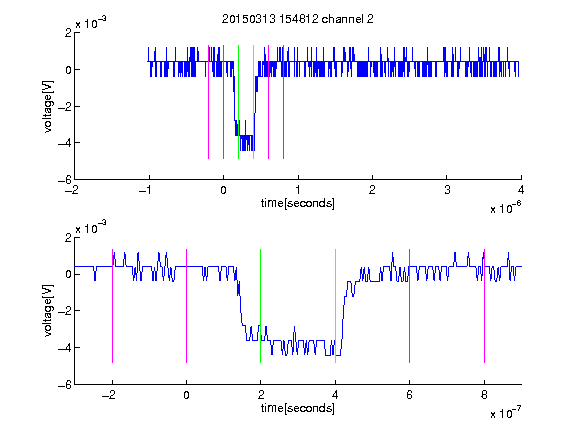The width and height of the screenshot is (576, 432).
Task: Click the top plot's time[seconds] axis label
Action: pyautogui.click(x=298, y=203)
